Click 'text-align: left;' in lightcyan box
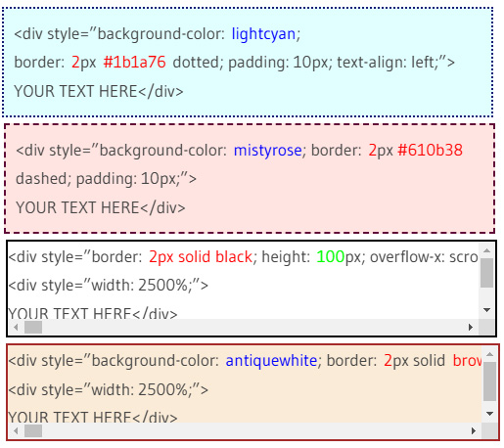The image size is (504, 448). (389, 62)
